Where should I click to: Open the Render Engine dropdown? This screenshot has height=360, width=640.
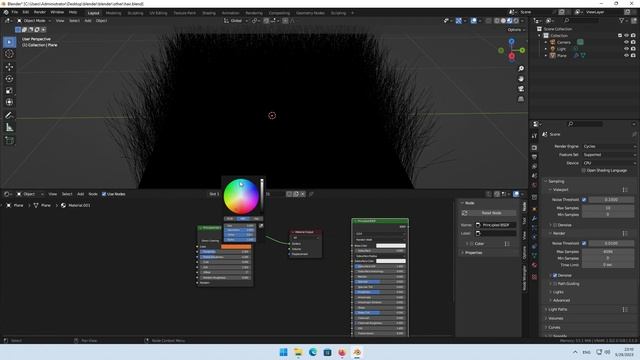pyautogui.click(x=609, y=146)
